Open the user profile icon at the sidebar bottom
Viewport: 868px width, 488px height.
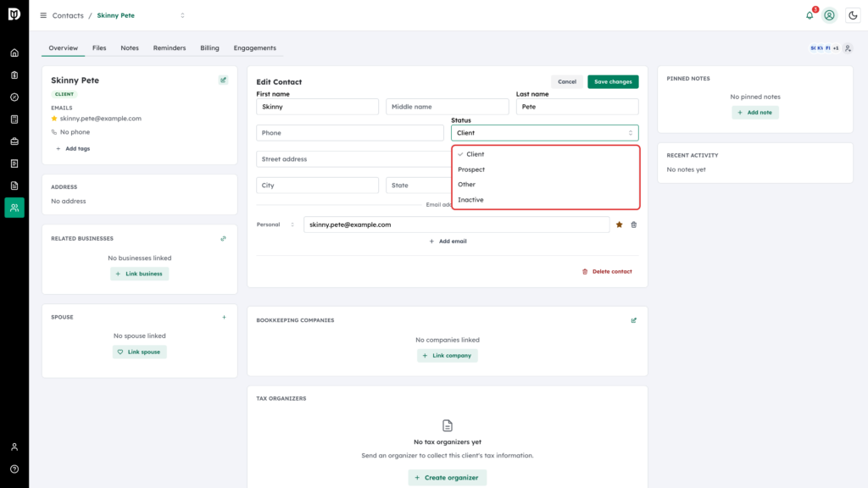[14, 447]
